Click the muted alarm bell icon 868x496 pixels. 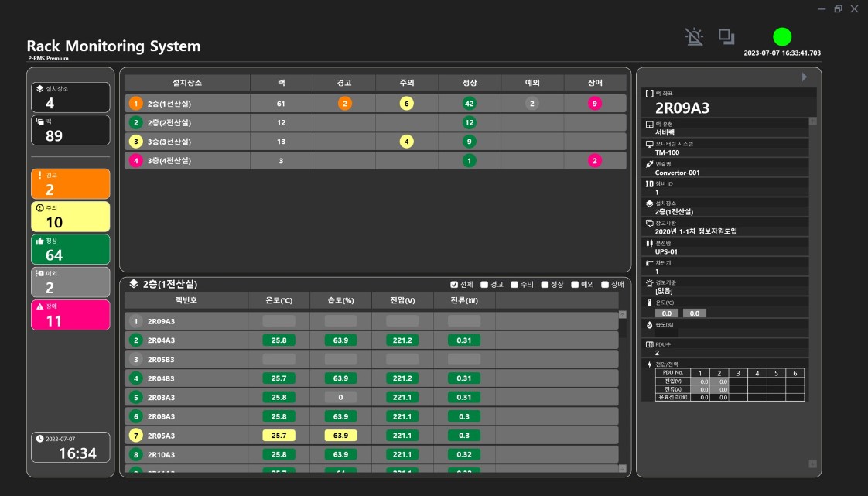click(x=694, y=36)
